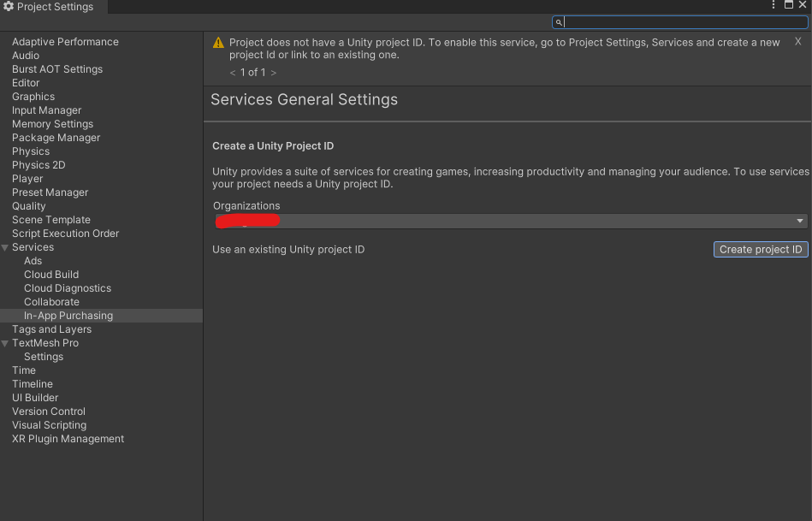Open Package Manager settings
The image size is (812, 521).
(x=56, y=138)
